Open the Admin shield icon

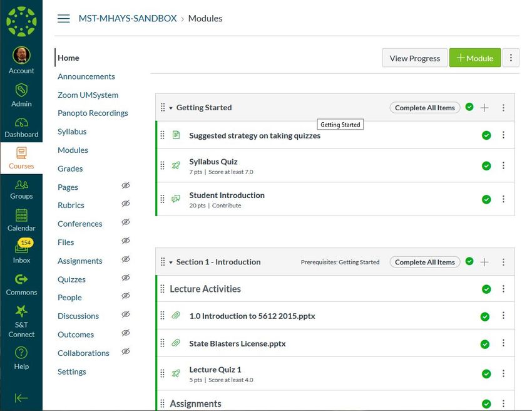[x=21, y=90]
